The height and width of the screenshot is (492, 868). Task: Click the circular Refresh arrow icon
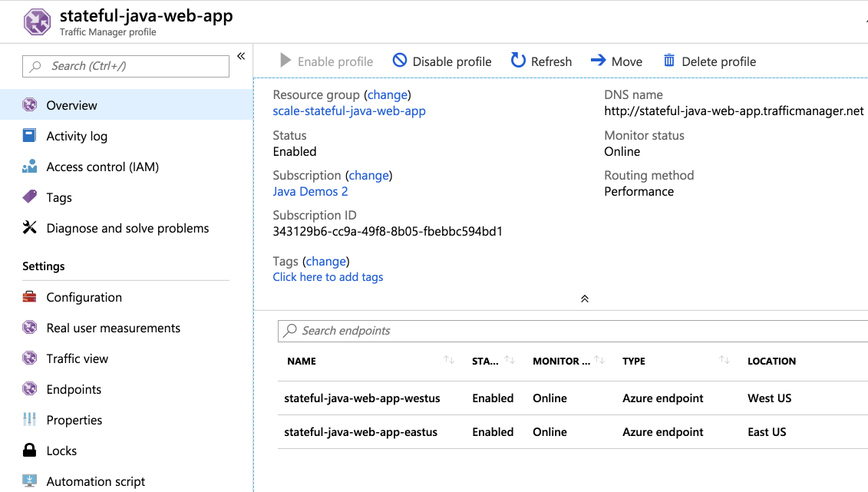point(518,61)
